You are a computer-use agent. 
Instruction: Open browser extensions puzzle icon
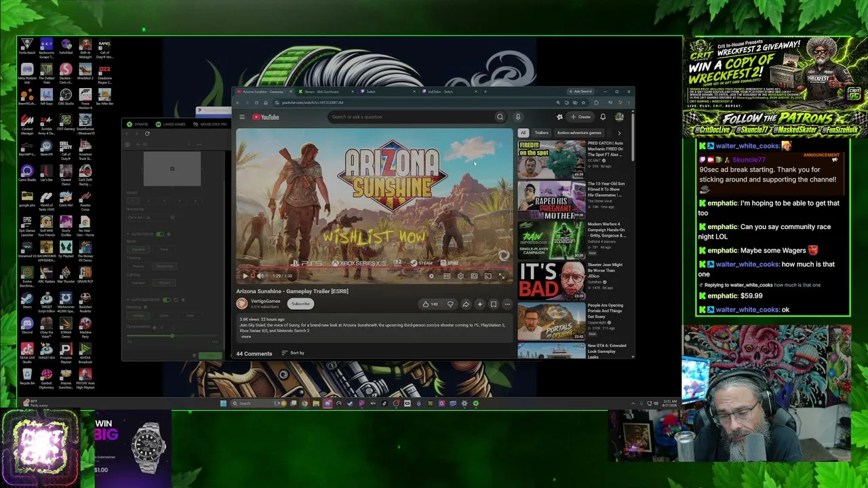point(596,102)
